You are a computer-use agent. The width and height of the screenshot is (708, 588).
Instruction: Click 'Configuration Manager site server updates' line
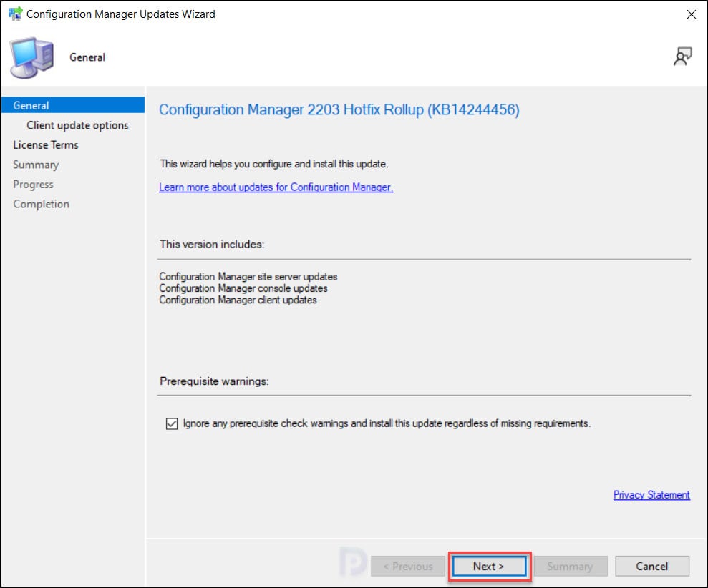point(248,276)
